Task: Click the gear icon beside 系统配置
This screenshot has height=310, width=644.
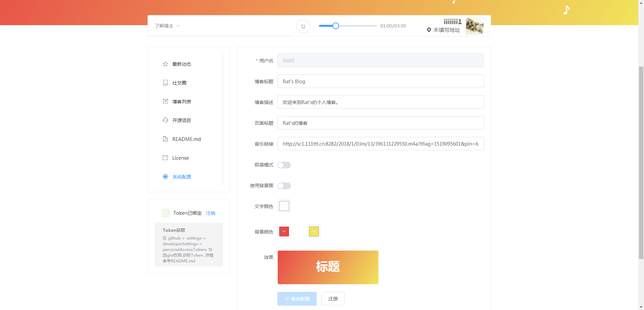Action: [x=165, y=176]
